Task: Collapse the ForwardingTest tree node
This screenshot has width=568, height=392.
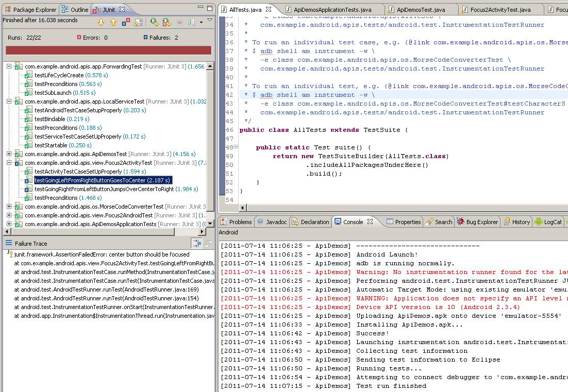Action: coord(9,66)
